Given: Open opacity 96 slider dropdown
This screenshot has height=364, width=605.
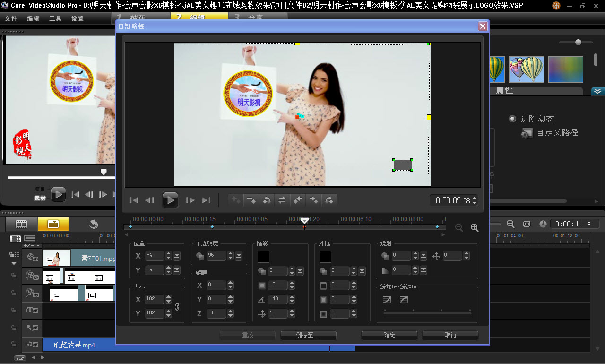Looking at the screenshot, I should tap(239, 256).
